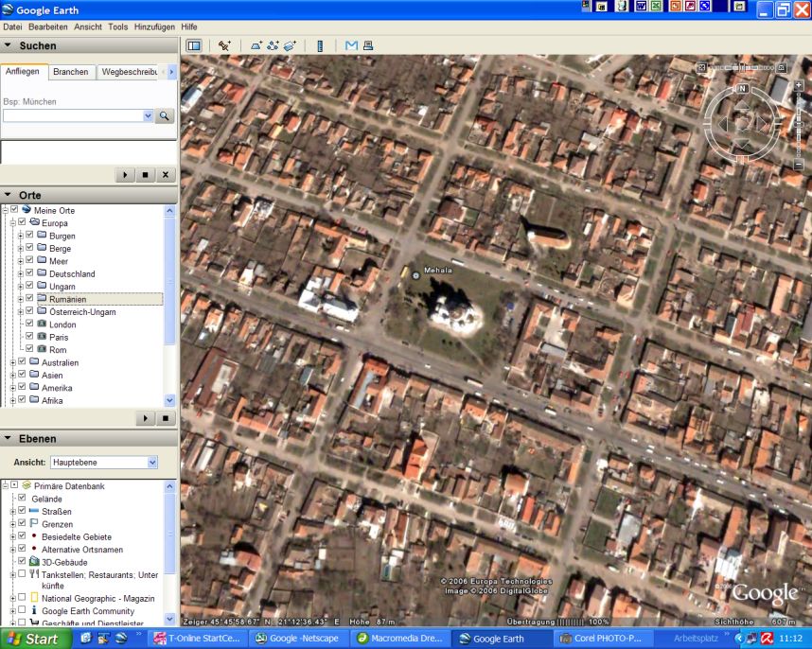
Task: Collapse the Orte panel triangle
Action: point(8,195)
